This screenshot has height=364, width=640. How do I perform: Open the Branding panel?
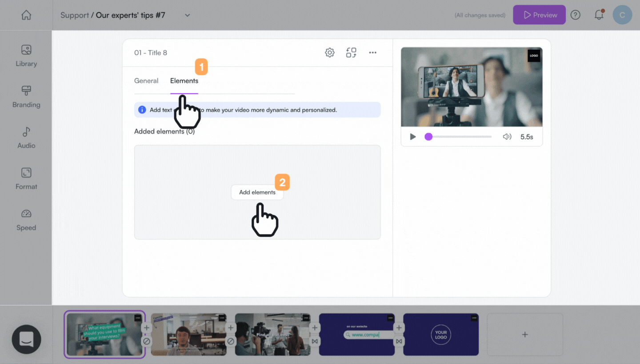26,97
